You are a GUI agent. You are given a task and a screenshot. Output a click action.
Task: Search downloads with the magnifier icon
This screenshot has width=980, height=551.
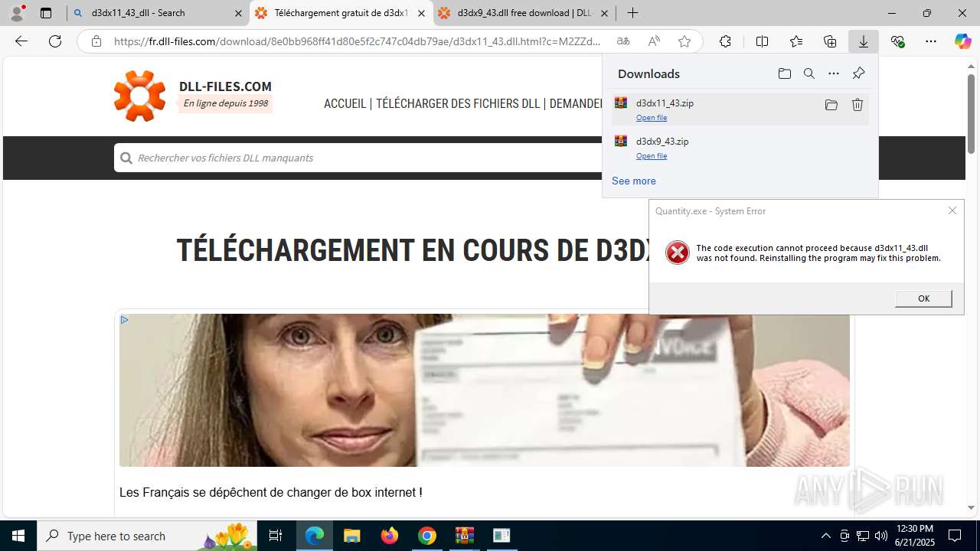(x=808, y=73)
